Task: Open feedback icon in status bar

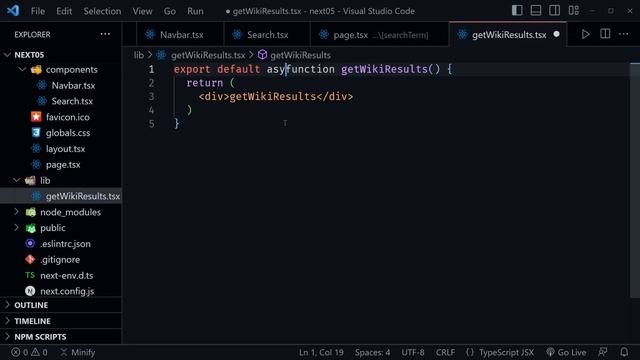Action: pos(602,352)
